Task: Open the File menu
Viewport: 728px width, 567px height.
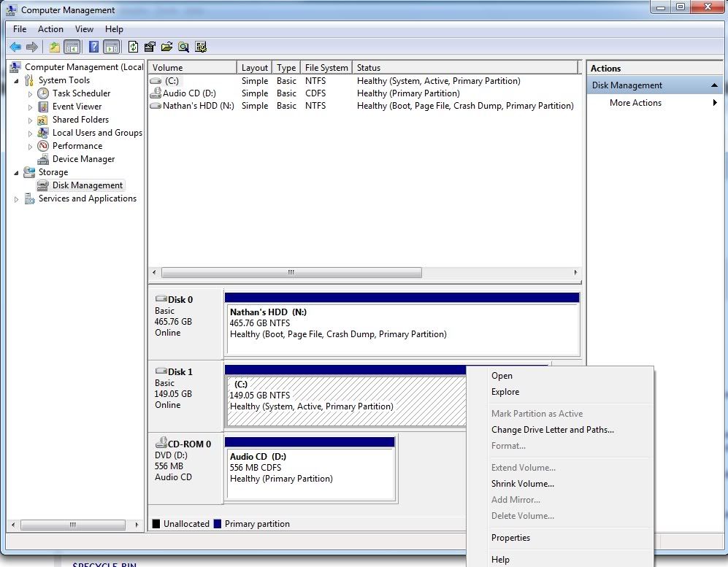Action: coord(20,28)
